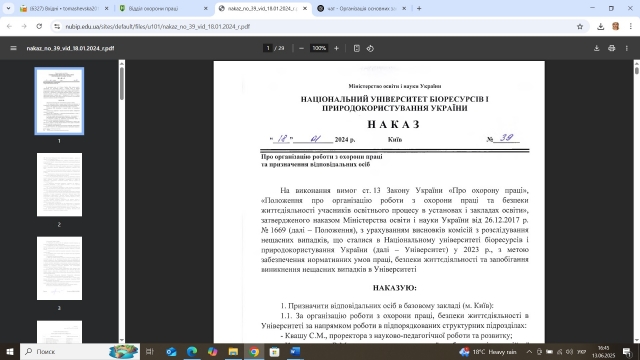Click the fit to page icon
Viewport: 640px width, 360px height.
tap(357, 48)
